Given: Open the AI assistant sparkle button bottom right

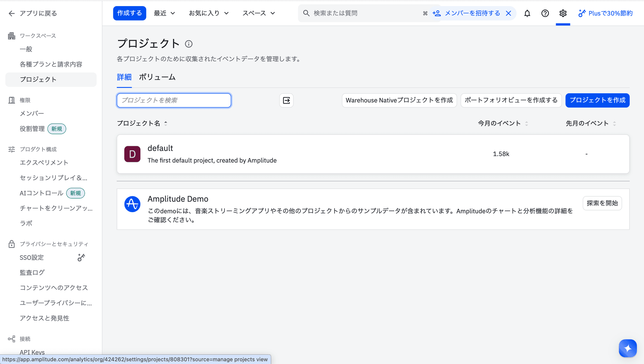Looking at the screenshot, I should (627, 348).
